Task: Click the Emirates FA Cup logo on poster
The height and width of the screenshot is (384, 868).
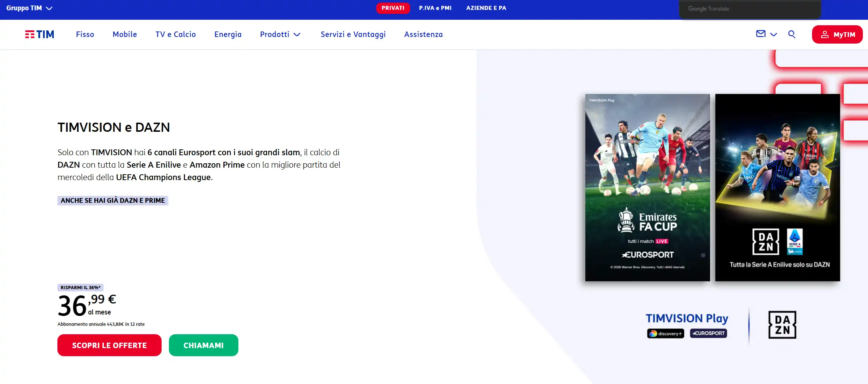Action: coord(647,220)
